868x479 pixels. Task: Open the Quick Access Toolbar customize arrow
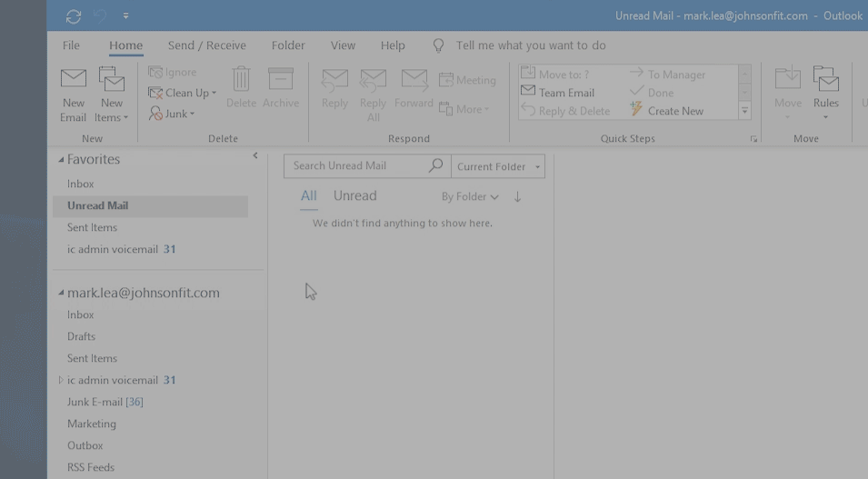pyautogui.click(x=125, y=16)
